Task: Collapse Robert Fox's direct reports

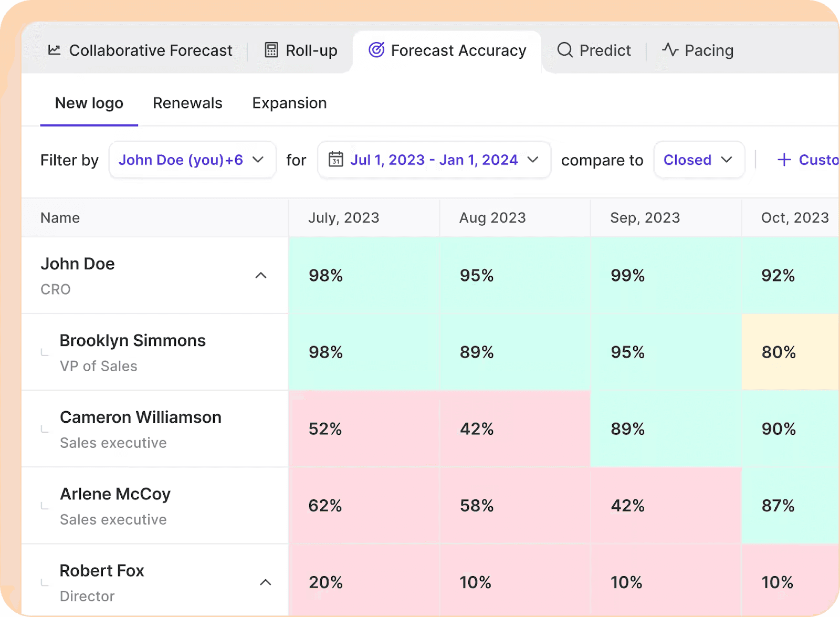Action: coord(265,583)
